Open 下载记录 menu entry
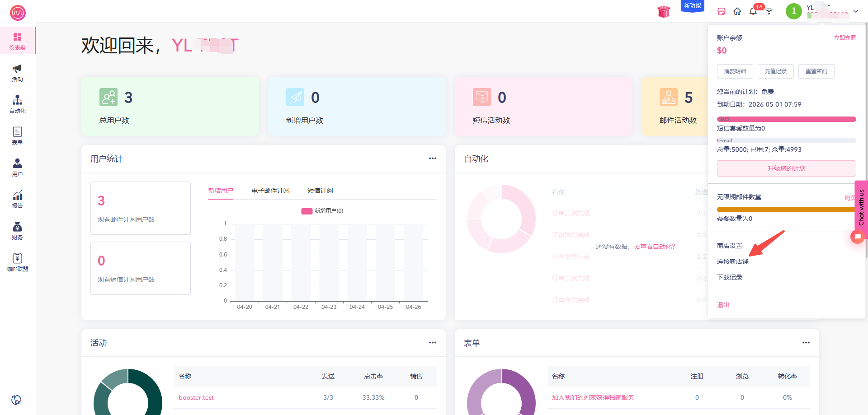This screenshot has height=415, width=868. coord(730,277)
